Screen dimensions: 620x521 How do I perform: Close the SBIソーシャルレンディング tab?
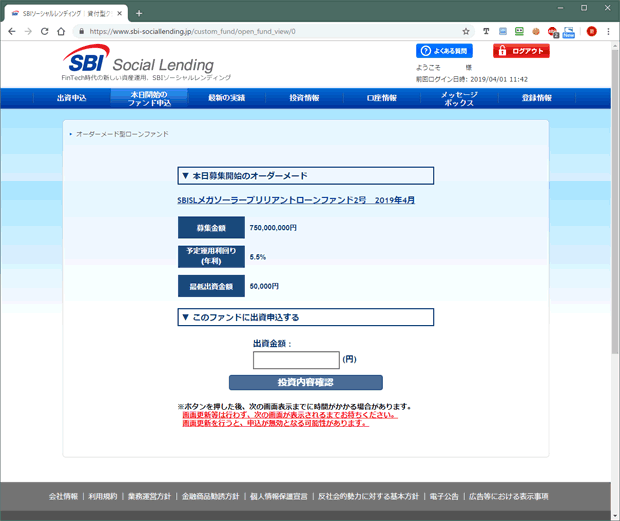(x=119, y=13)
